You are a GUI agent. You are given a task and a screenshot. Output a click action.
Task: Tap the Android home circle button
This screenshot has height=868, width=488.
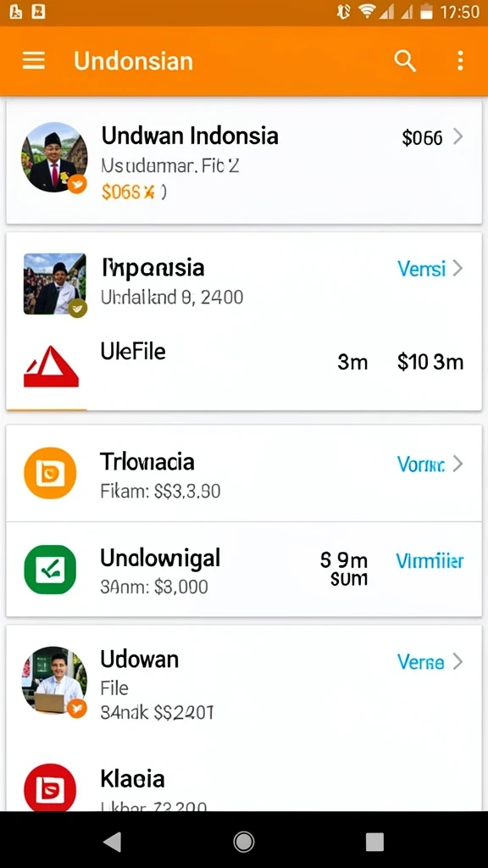[243, 842]
